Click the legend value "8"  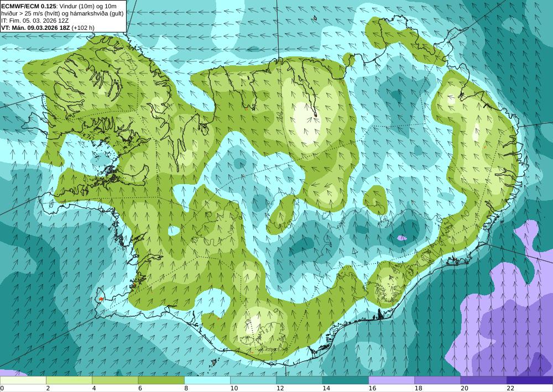point(186,389)
